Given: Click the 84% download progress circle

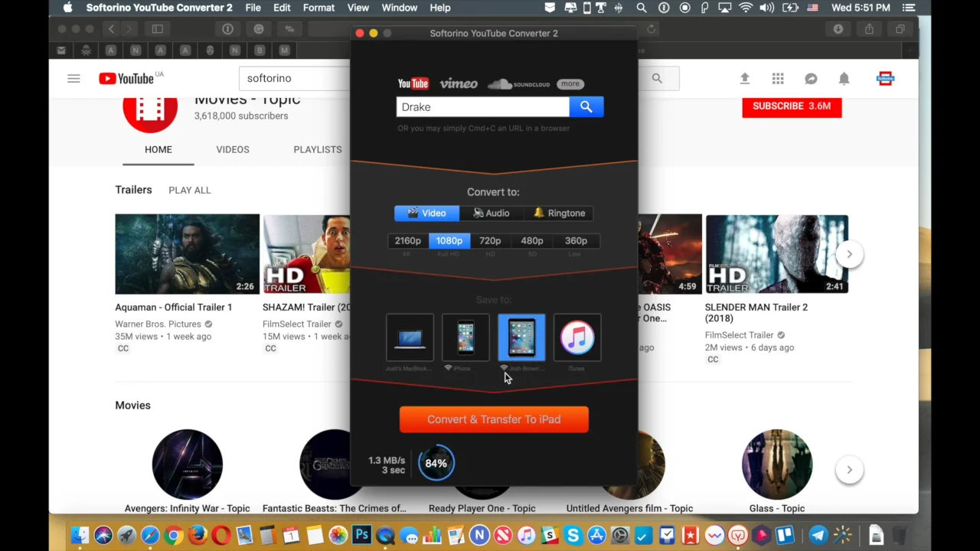Looking at the screenshot, I should (x=436, y=463).
